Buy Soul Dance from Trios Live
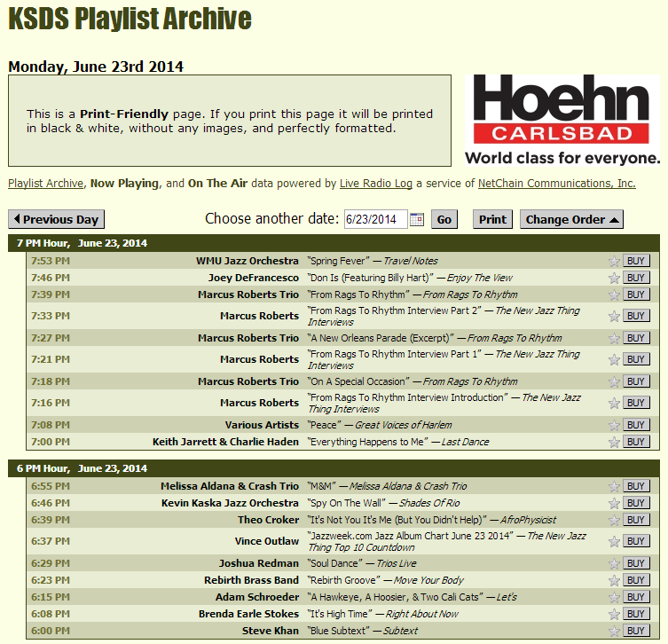This screenshot has height=644, width=668. 636,563
